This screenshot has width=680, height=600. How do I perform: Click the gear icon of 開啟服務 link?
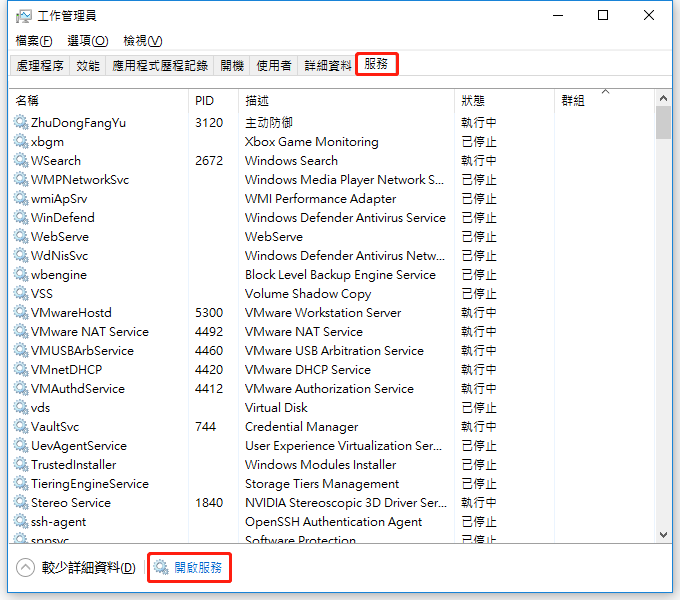pyautogui.click(x=161, y=567)
